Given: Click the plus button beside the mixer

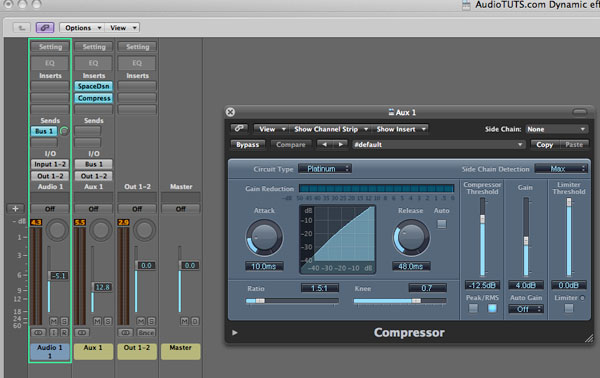Looking at the screenshot, I should point(15,209).
